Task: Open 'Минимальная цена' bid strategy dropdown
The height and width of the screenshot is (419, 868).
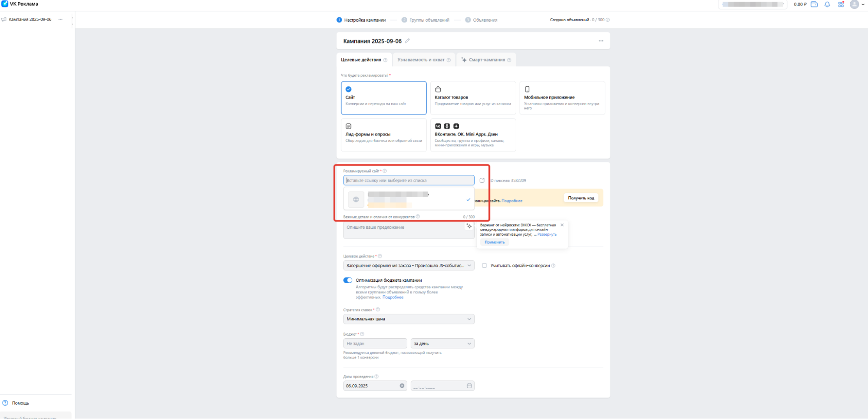Action: pos(409,319)
